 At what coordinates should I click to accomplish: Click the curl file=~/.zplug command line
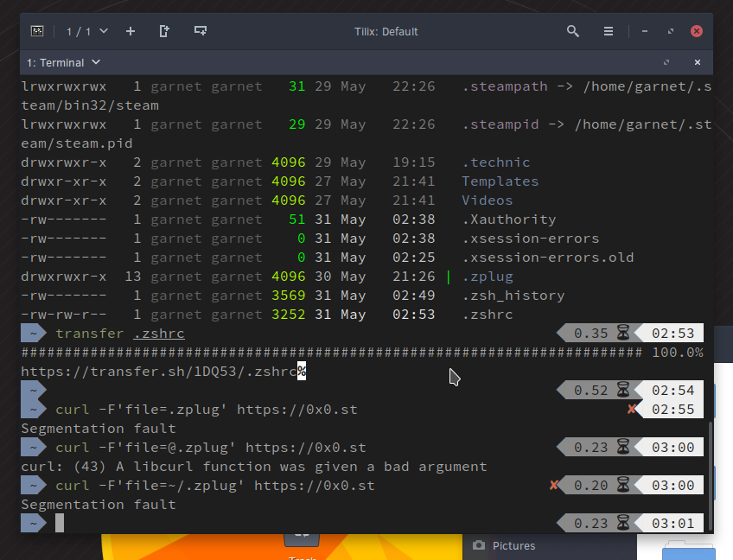pos(215,485)
